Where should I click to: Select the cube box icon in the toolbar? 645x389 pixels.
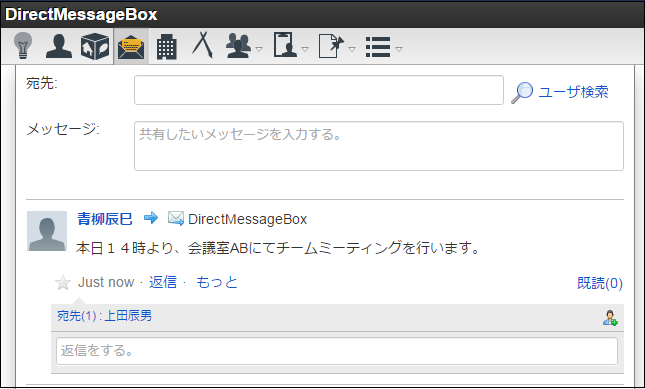pyautogui.click(x=95, y=46)
